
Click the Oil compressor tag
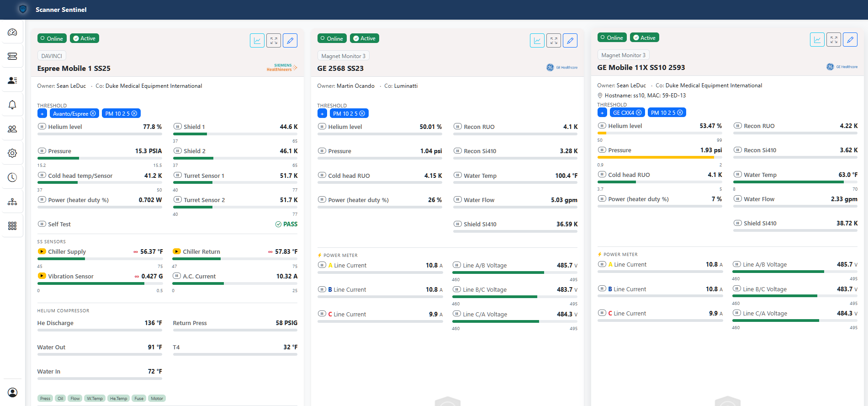point(60,399)
